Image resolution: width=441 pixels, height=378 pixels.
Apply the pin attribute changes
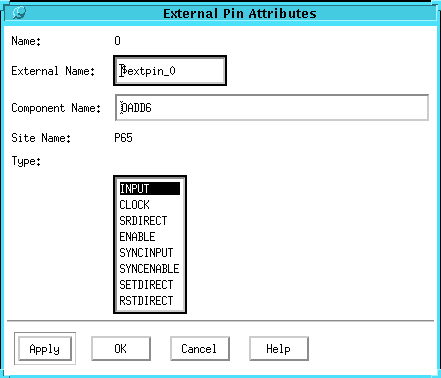(45, 349)
